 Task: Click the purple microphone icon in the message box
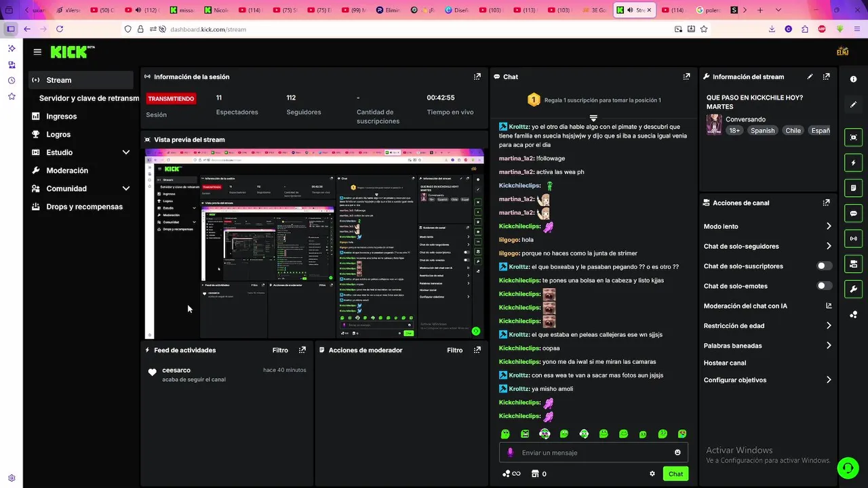[x=511, y=452]
